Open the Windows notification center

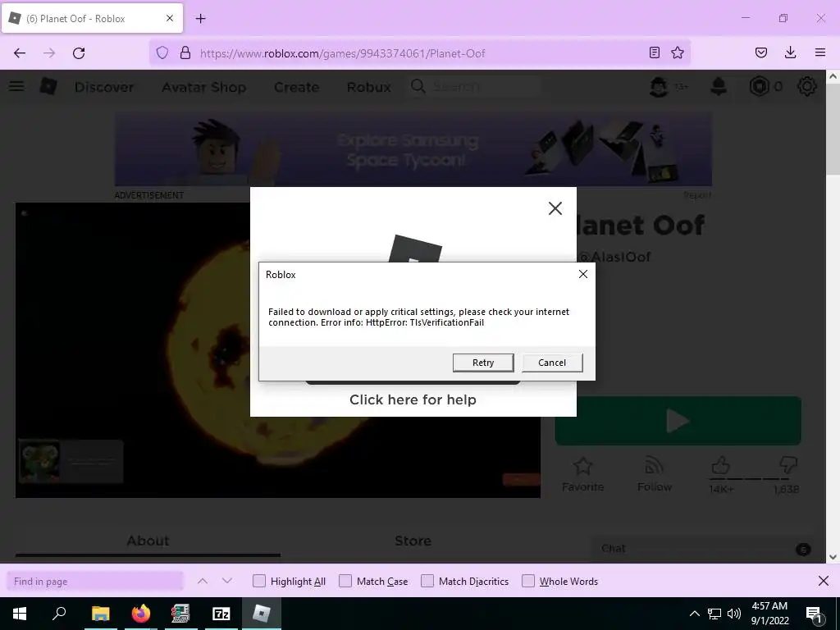(x=814, y=614)
